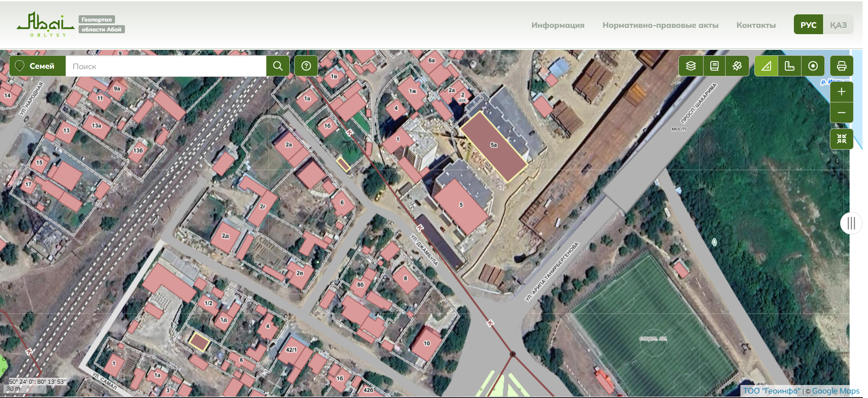Zoom out of the map
Image resolution: width=868 pixels, height=398 pixels.
841,112
